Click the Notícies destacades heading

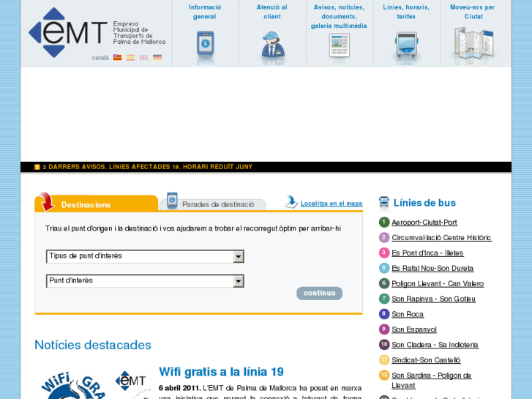point(93,345)
